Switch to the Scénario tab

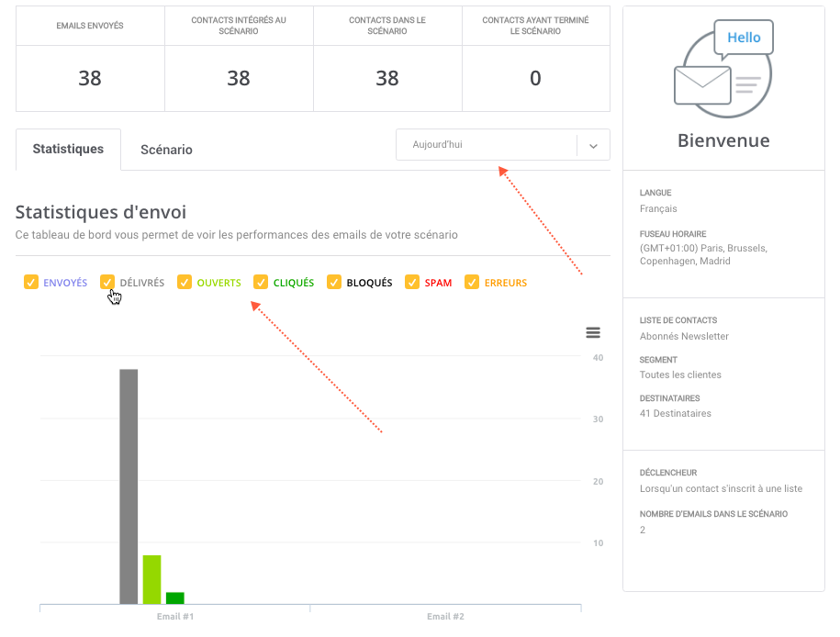pos(166,150)
